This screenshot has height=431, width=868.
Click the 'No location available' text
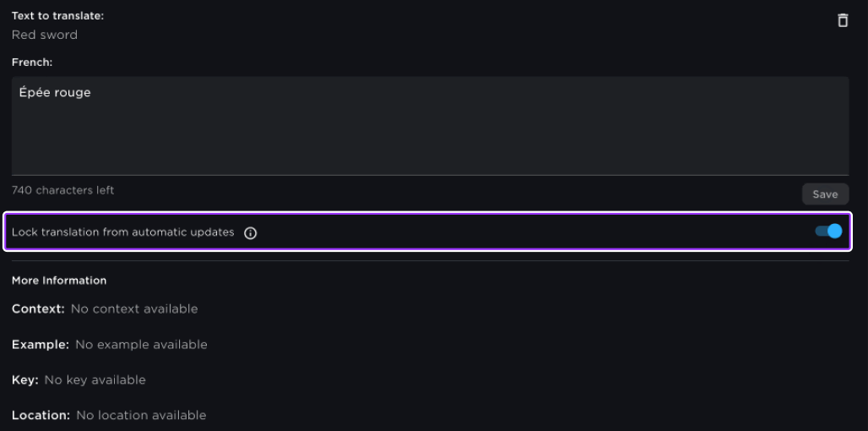point(141,416)
